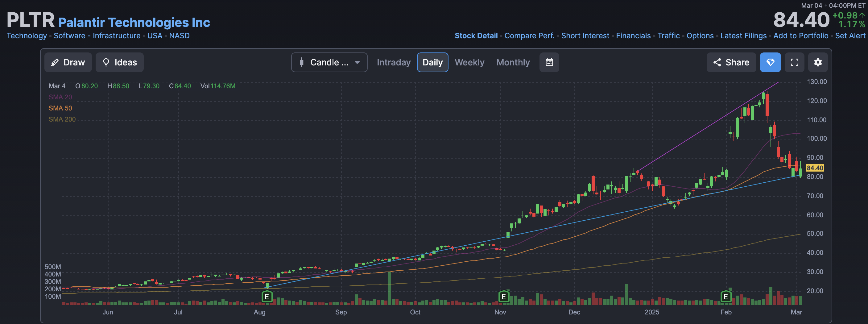The width and height of the screenshot is (868, 324).
Task: Open the Financials link
Action: 634,36
